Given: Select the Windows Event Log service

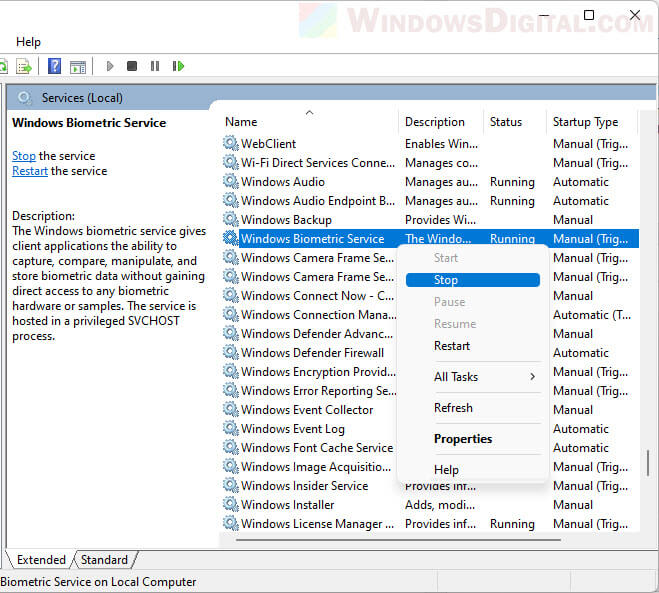Looking at the screenshot, I should (x=293, y=429).
